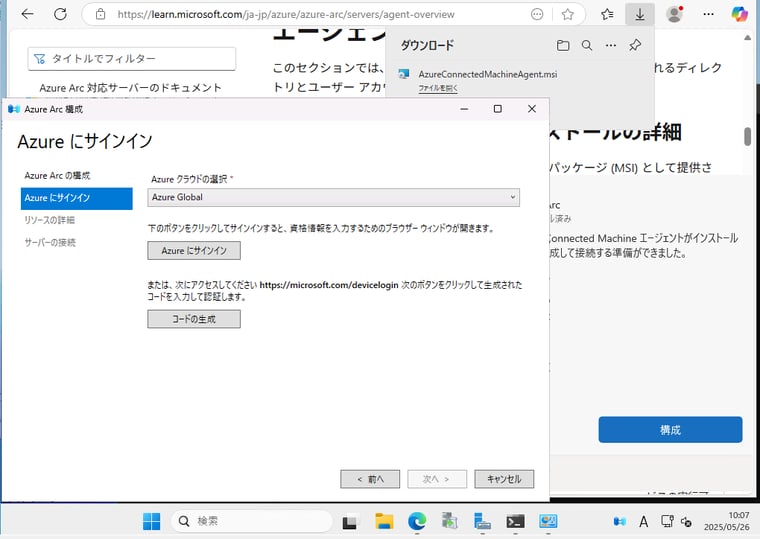Open downloads folder icon in Downloads panel
Viewport: 760px width, 539px height.
point(563,46)
